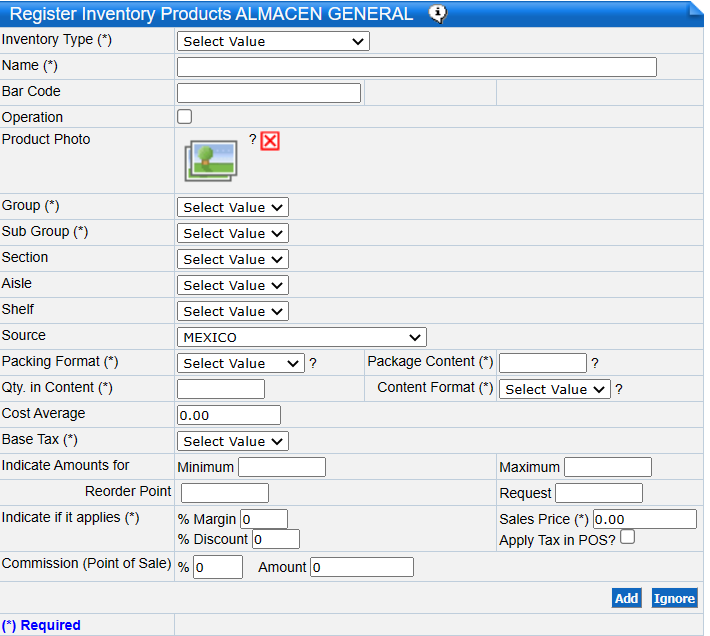The image size is (710, 636).
Task: Click the help question mark beside Packing Format
Action: (313, 364)
